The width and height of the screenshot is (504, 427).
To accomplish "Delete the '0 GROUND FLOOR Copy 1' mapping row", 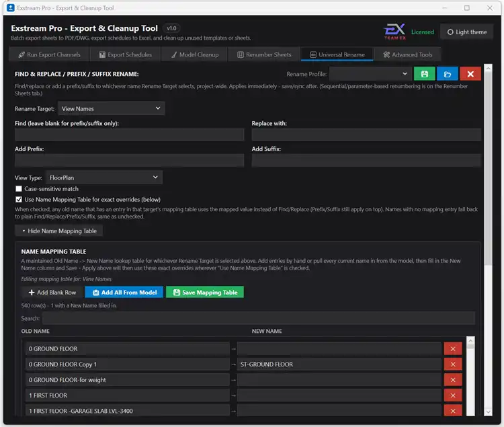I will [453, 364].
